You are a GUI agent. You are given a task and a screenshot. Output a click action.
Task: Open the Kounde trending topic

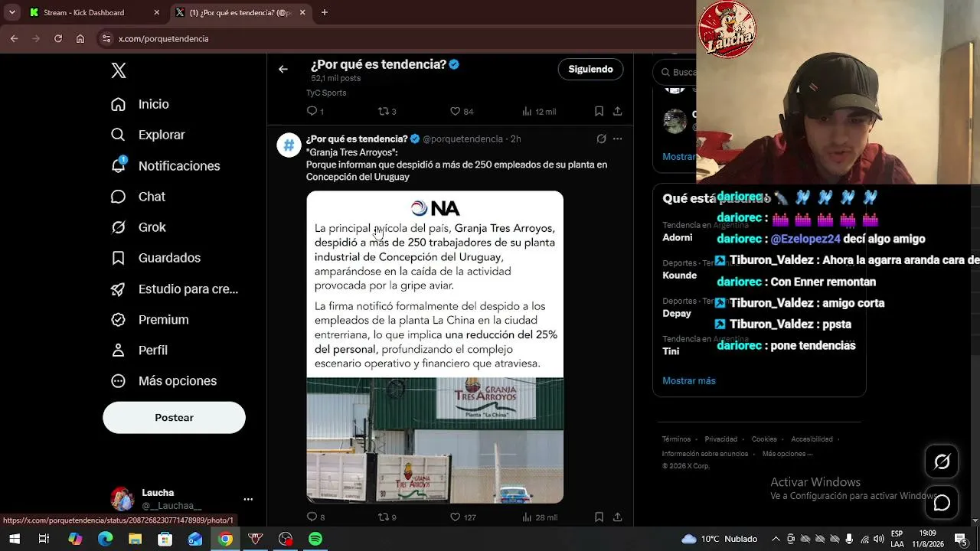click(x=680, y=275)
